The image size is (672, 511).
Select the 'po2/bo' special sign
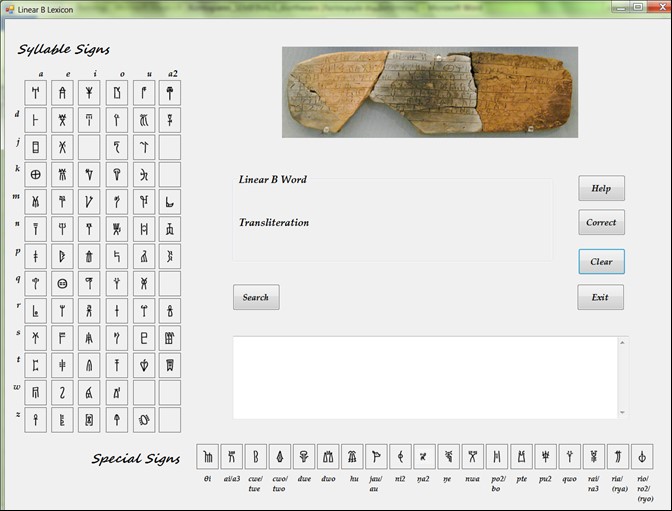click(497, 457)
